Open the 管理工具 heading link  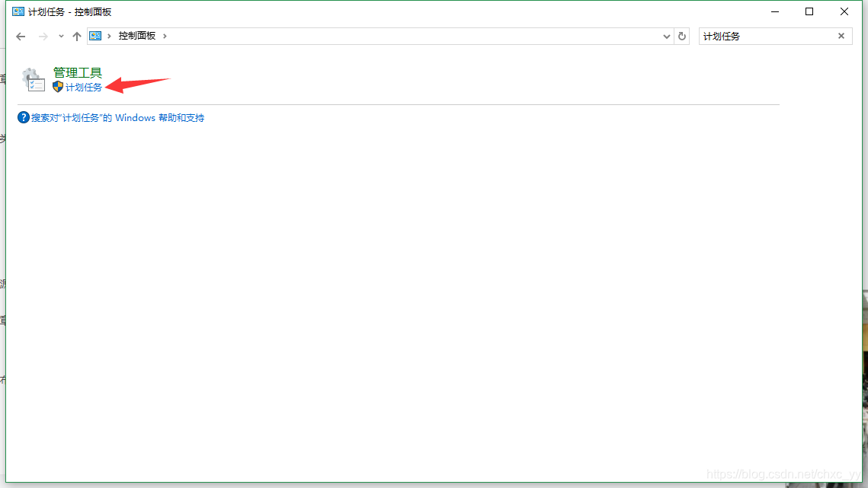tap(78, 72)
